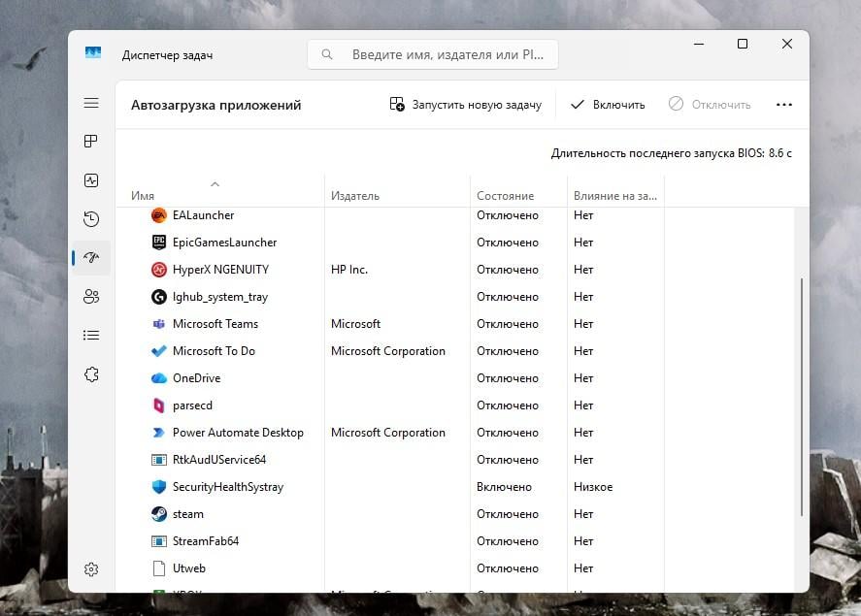Click the Отключено status of OneDrive
Image resolution: width=861 pixels, height=616 pixels.
tap(508, 378)
